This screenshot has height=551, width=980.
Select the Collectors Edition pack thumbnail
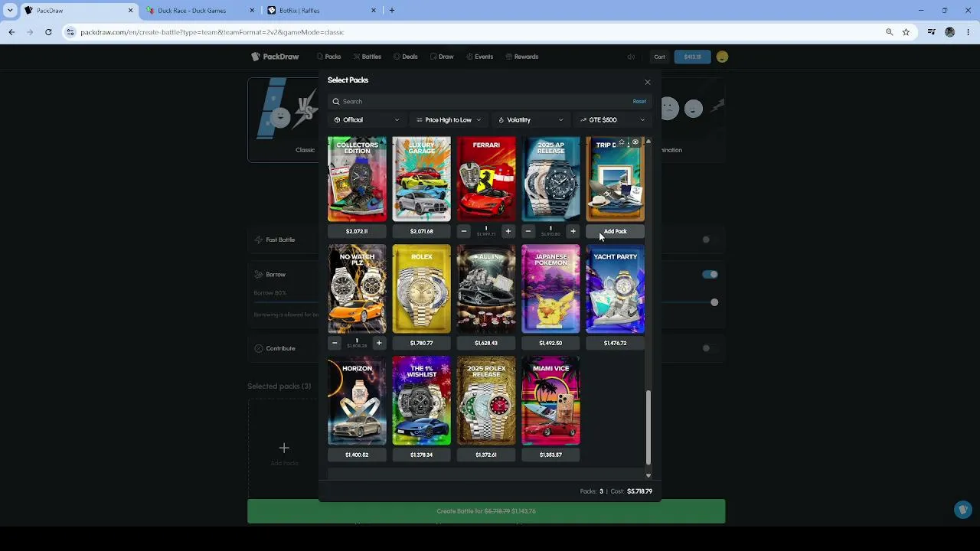coord(357,180)
